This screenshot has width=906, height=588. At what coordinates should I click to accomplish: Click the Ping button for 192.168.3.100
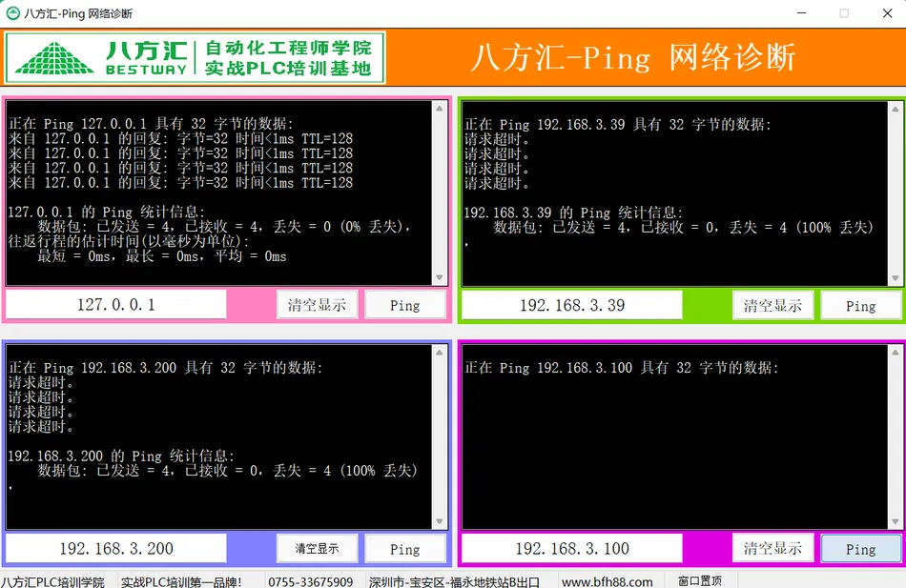[861, 549]
